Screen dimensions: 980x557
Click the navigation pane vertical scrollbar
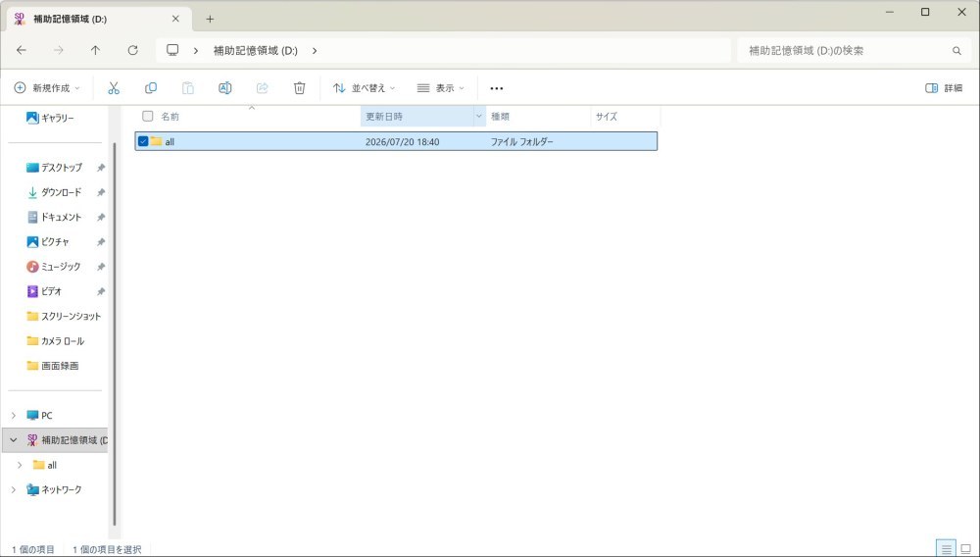click(x=115, y=334)
